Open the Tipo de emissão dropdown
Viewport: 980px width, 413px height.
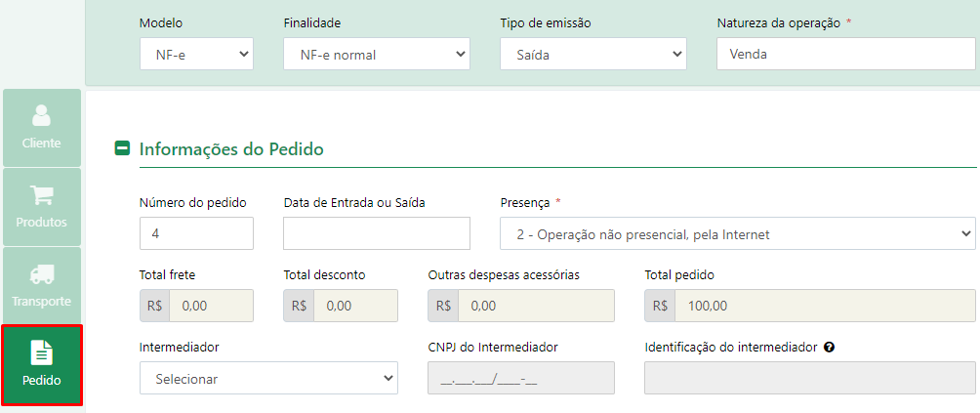coord(593,55)
